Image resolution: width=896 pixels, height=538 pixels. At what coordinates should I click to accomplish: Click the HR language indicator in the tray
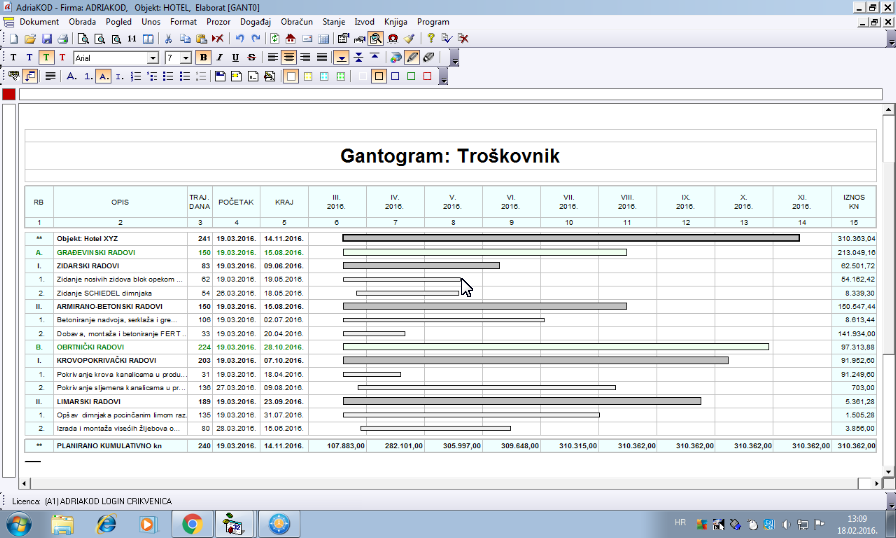pyautogui.click(x=680, y=523)
